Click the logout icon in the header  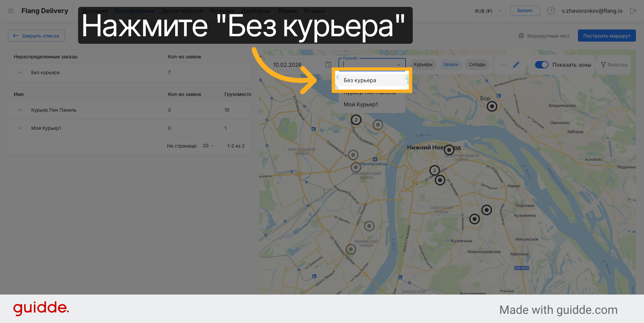[x=634, y=10]
